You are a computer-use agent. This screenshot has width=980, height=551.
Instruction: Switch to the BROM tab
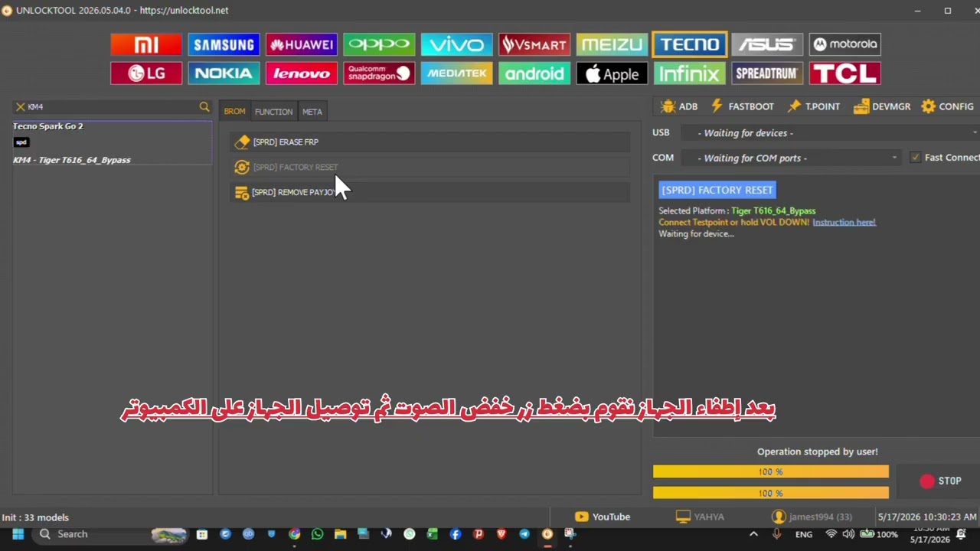[234, 112]
